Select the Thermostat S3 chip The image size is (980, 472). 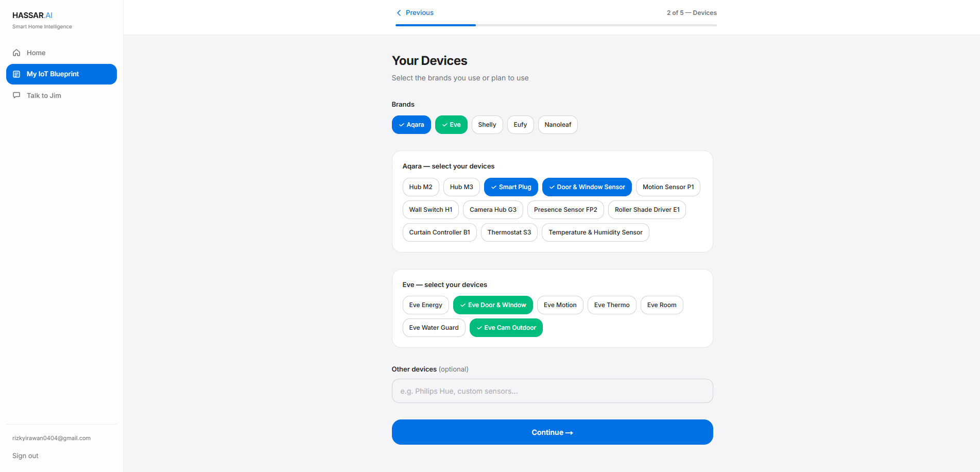[509, 232]
